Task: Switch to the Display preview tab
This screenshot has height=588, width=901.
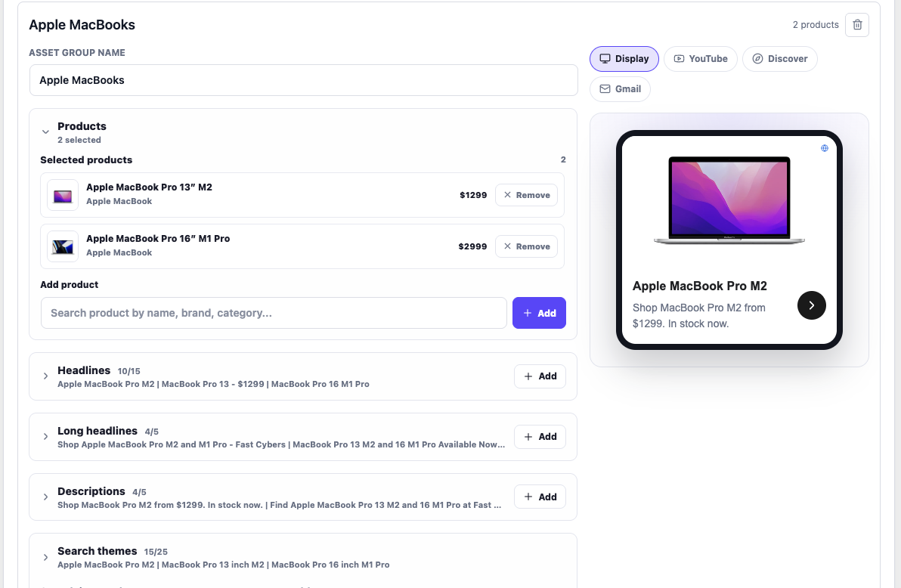Action: 624,59
